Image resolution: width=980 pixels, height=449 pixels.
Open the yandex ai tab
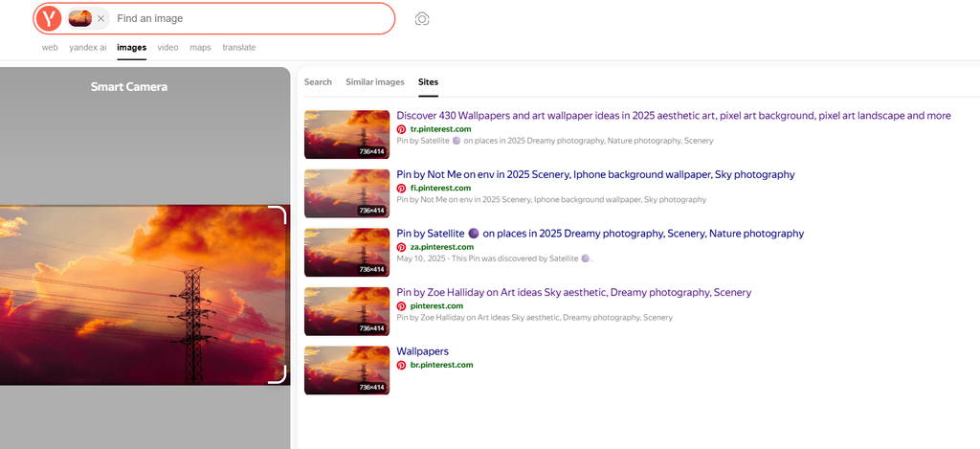pos(88,47)
